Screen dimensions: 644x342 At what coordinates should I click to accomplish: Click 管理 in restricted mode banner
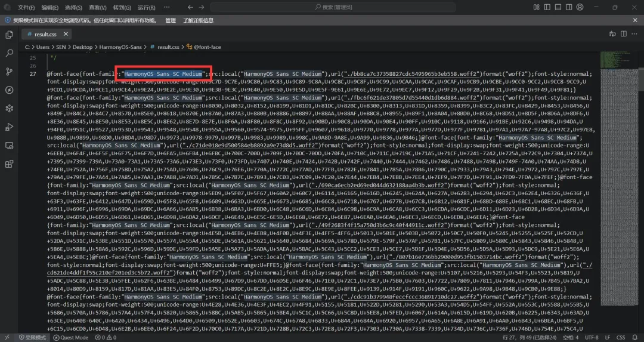pos(171,20)
